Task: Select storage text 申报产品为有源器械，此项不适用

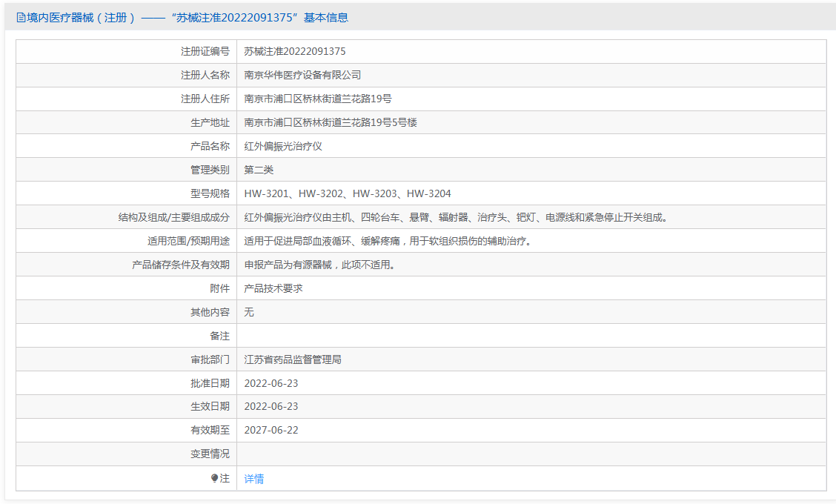Action: pyautogui.click(x=320, y=265)
